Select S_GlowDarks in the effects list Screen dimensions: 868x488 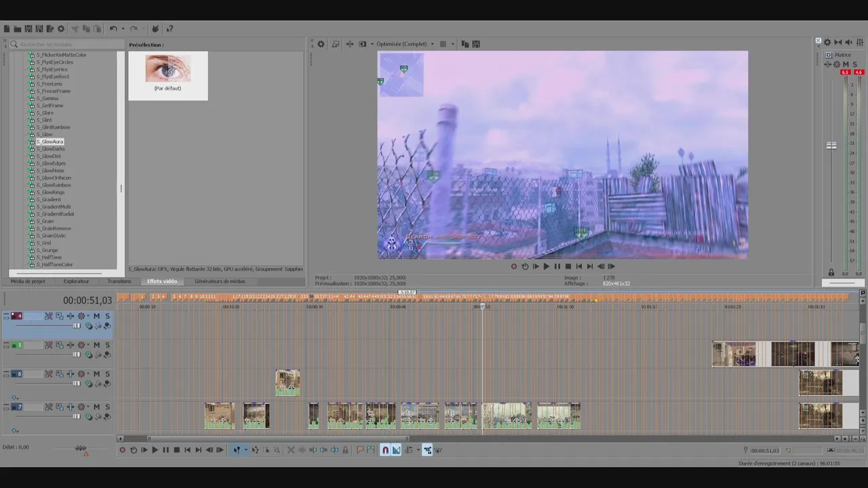(x=51, y=148)
